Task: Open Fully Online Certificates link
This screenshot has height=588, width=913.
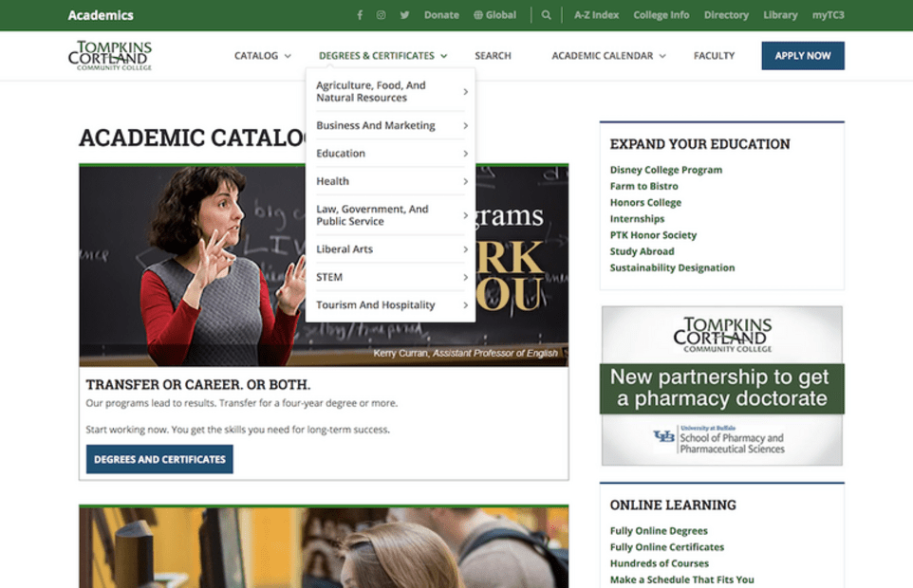Action: (x=666, y=546)
